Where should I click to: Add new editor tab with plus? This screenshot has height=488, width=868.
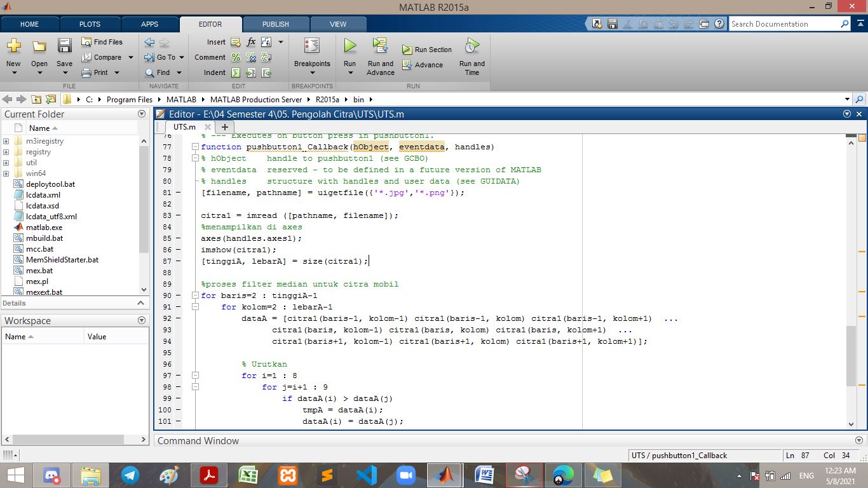coord(224,127)
